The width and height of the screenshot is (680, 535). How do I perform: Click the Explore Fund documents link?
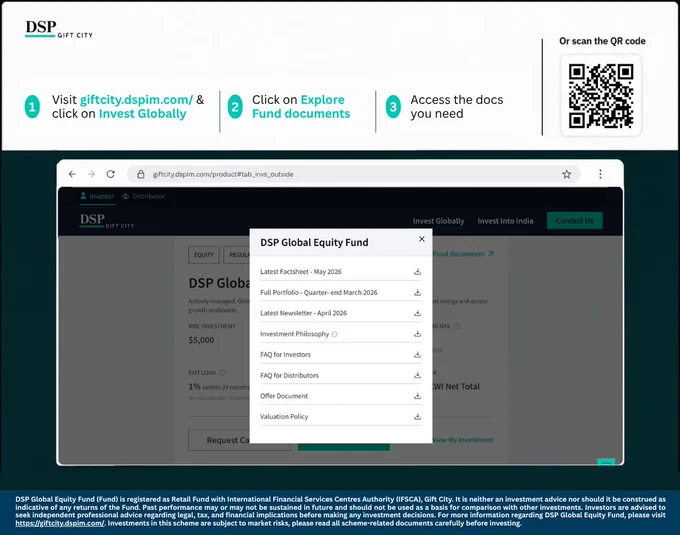[x=463, y=254]
